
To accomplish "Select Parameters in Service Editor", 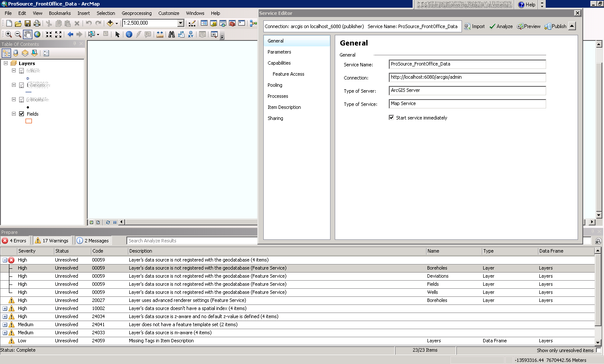I will coord(279,52).
